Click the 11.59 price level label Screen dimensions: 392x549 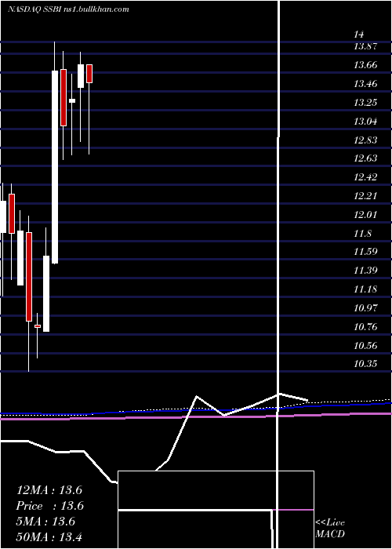coord(365,252)
